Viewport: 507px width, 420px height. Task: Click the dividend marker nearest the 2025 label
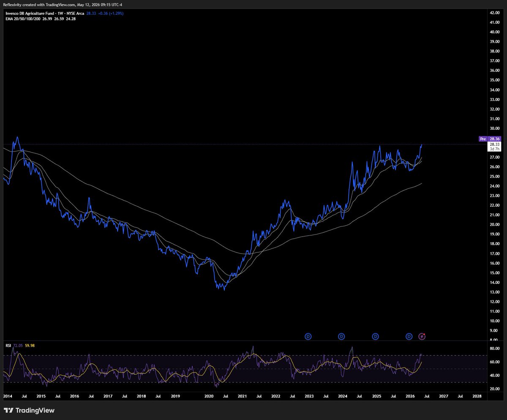click(375, 336)
